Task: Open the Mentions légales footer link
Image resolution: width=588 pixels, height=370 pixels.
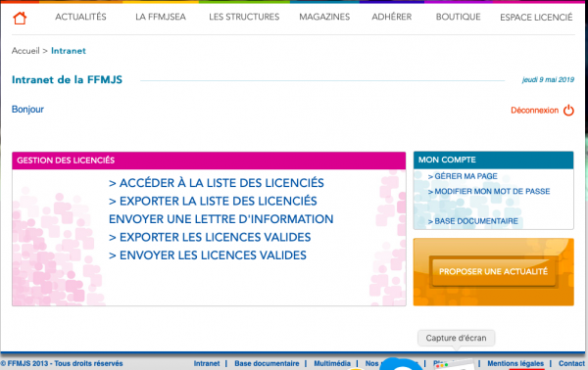Action: (x=515, y=363)
